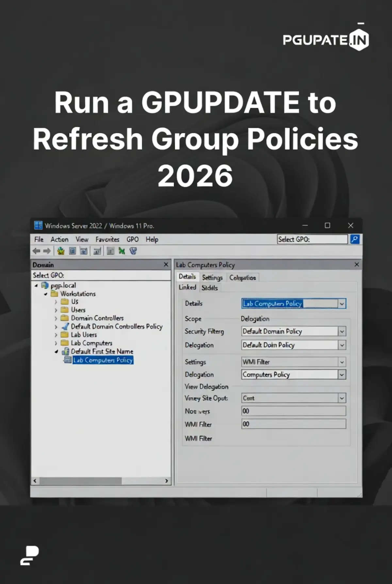Open the Help menu
Image resolution: width=392 pixels, height=584 pixels.
[x=152, y=239]
